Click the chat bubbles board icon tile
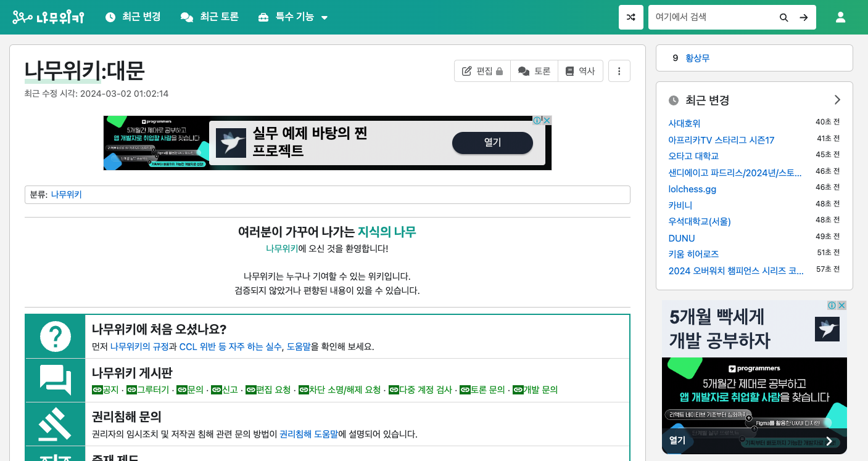The image size is (868, 461). coord(56,380)
